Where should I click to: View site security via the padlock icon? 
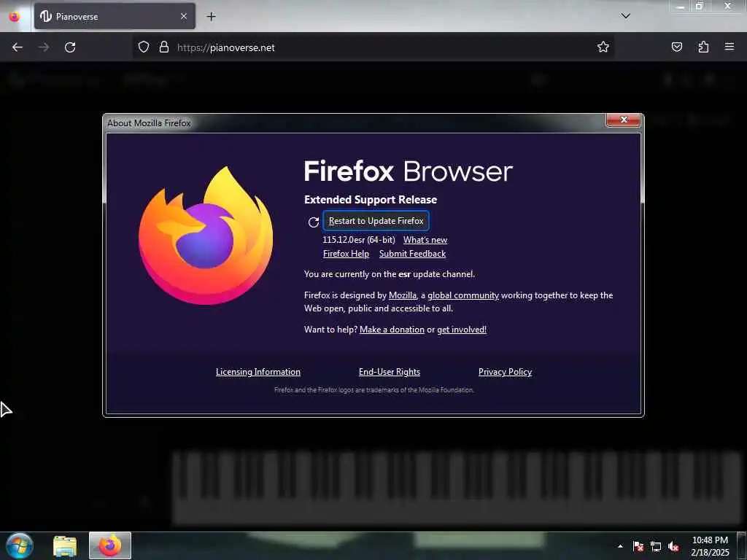coord(164,47)
